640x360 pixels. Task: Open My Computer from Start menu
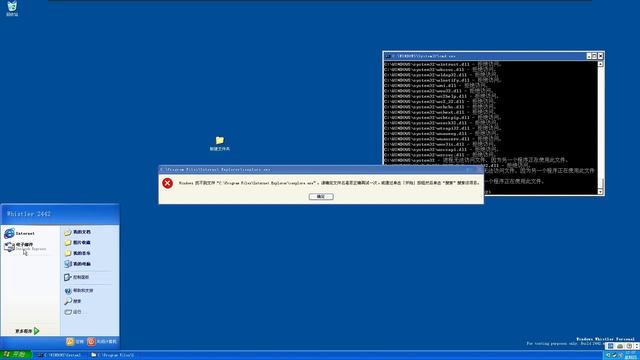click(78, 264)
